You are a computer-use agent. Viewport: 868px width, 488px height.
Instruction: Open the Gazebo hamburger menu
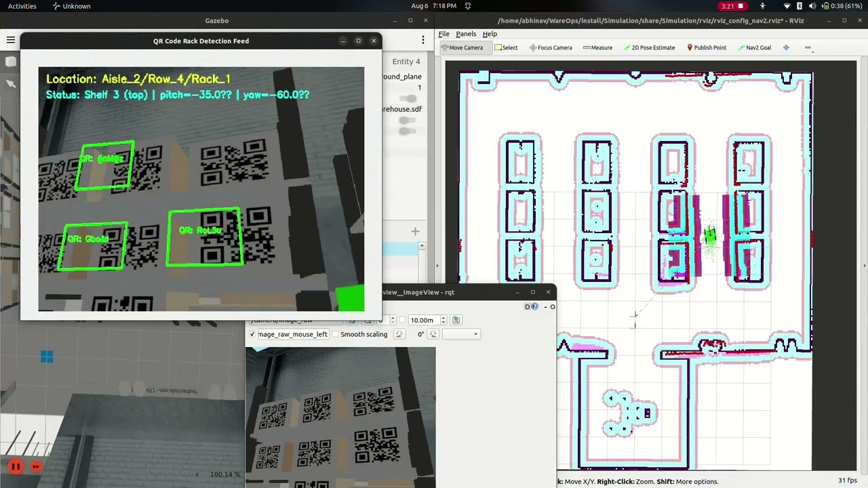tap(10, 40)
